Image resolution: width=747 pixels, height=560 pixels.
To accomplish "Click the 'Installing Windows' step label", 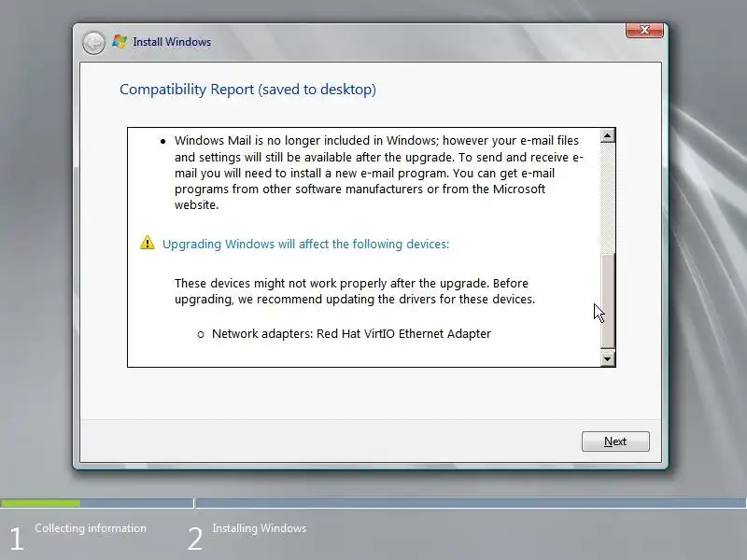I will coord(260,528).
